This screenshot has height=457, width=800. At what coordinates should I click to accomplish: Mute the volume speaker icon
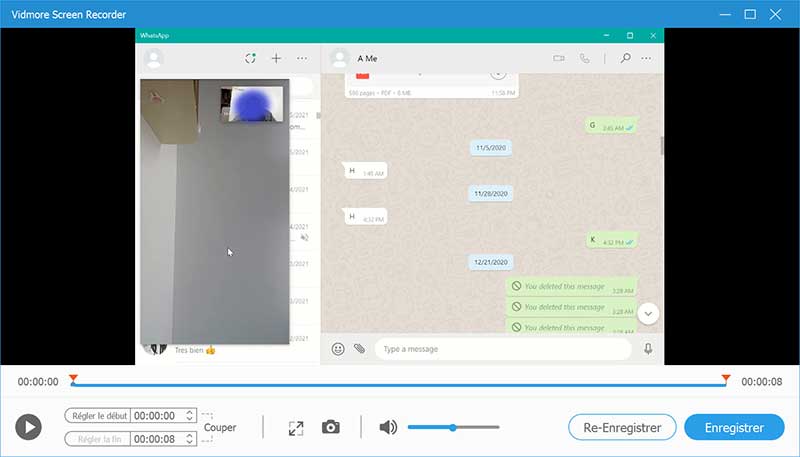pyautogui.click(x=388, y=427)
